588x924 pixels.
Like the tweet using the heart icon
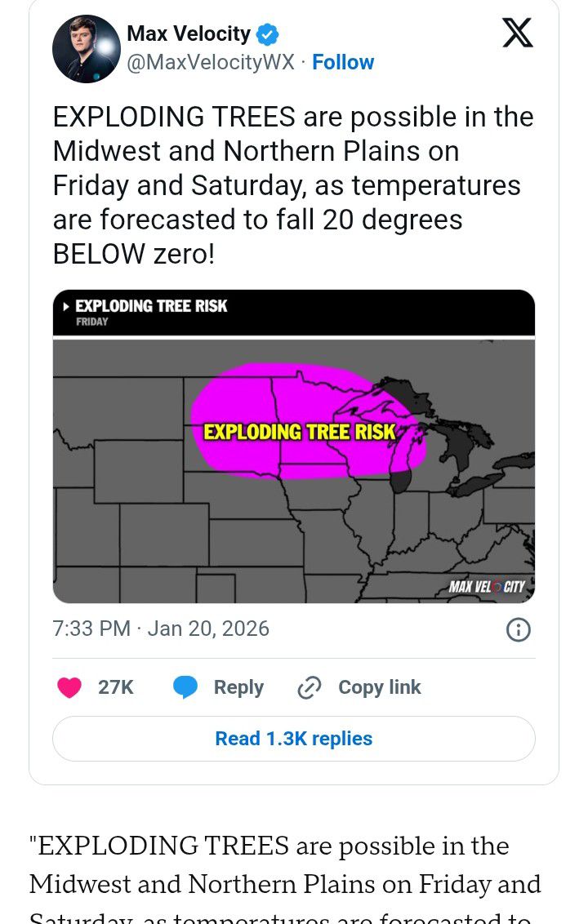click(69, 687)
